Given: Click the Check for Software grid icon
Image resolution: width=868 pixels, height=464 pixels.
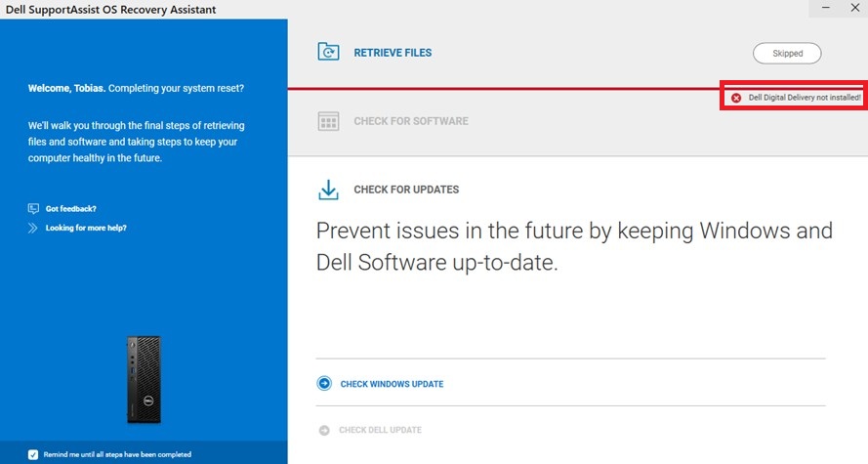Looking at the screenshot, I should (x=328, y=121).
